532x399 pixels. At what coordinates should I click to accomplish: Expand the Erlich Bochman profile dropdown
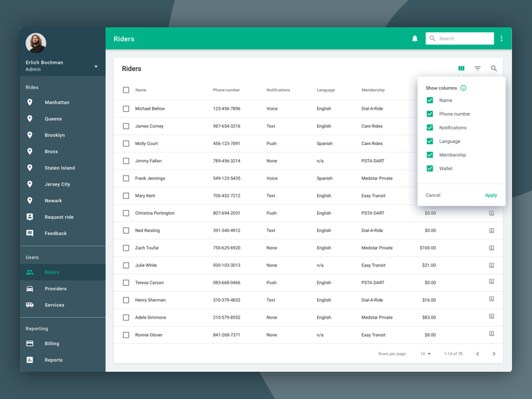(95, 66)
